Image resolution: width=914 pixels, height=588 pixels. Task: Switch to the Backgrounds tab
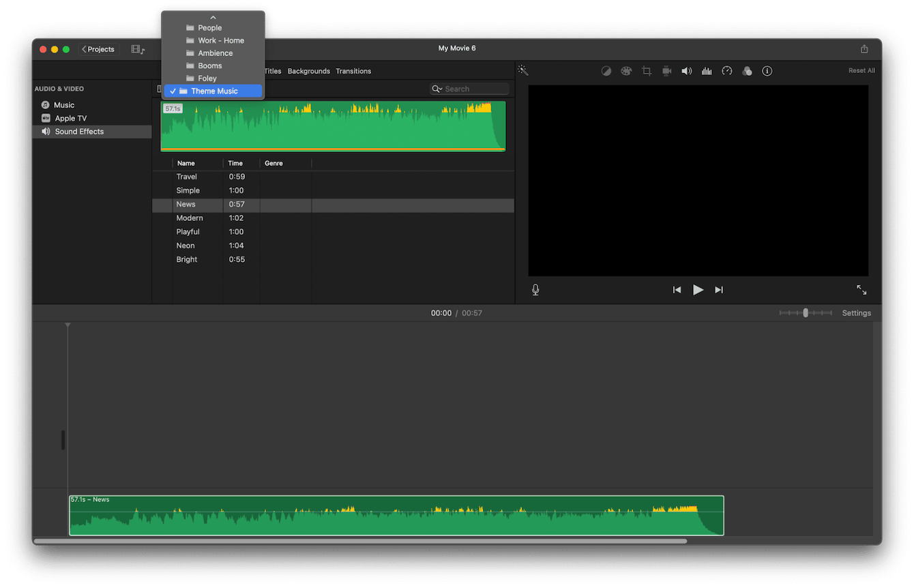pos(308,71)
